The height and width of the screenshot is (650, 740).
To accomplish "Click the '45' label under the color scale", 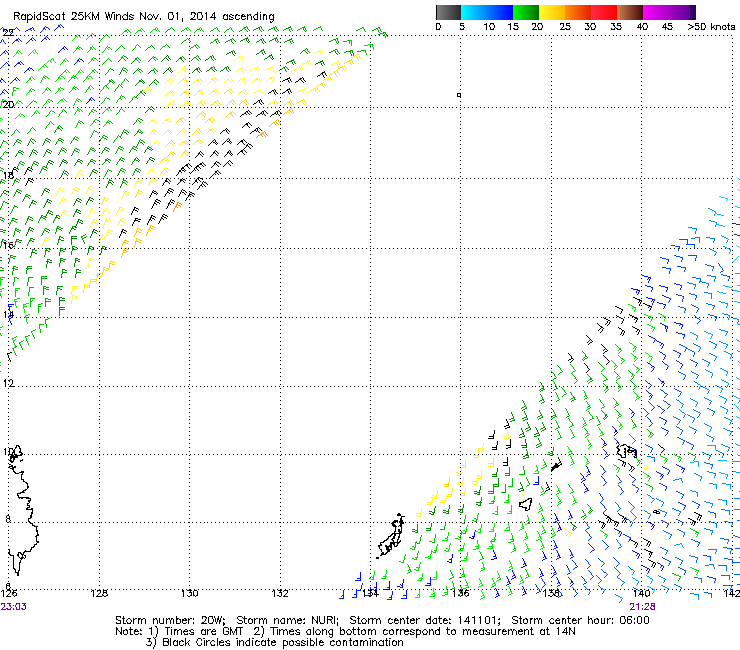I will click(x=667, y=27).
